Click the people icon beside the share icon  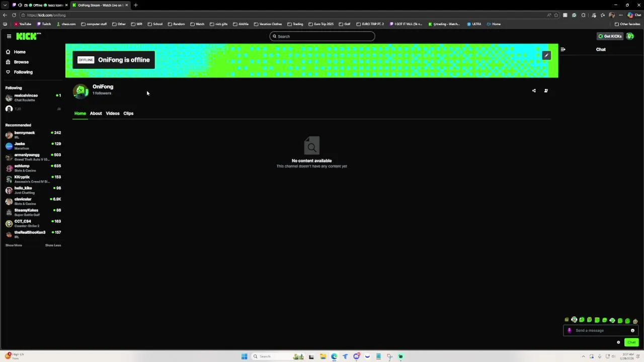tap(546, 91)
